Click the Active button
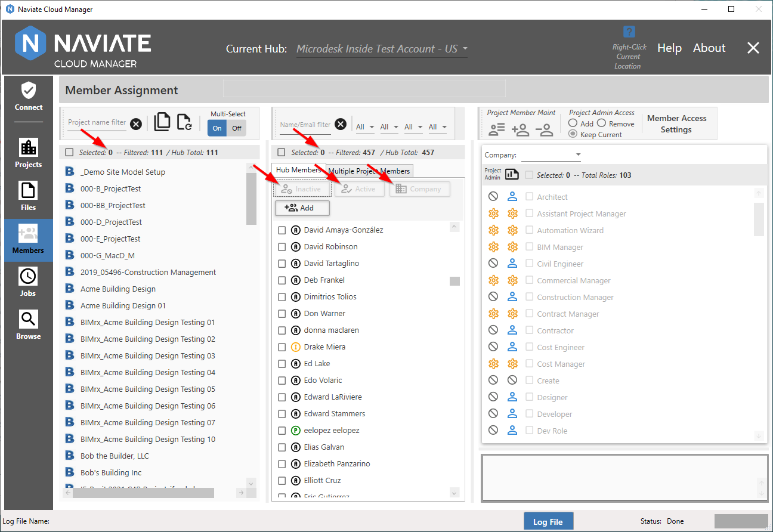 pyautogui.click(x=359, y=189)
